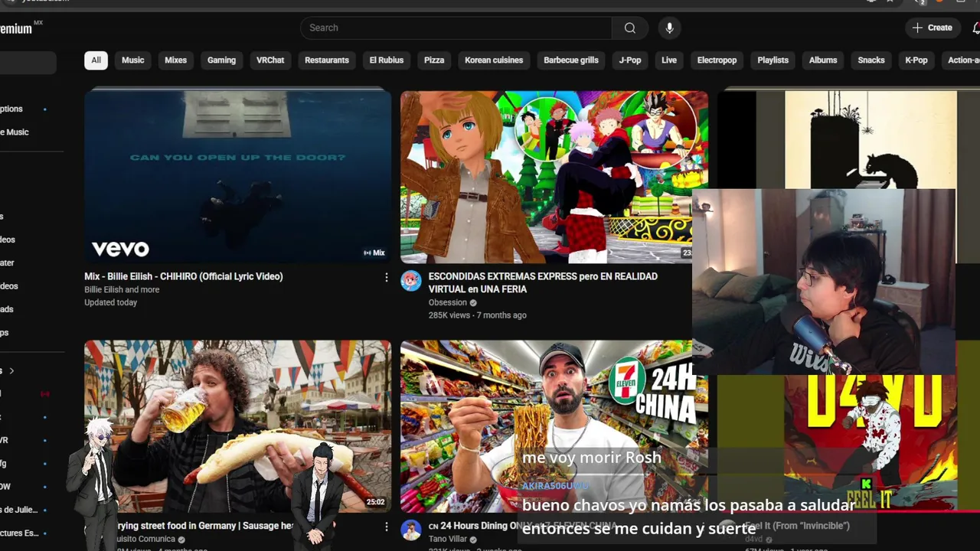Select the Snacks filter chip
The height and width of the screenshot is (551, 980).
[x=871, y=60]
